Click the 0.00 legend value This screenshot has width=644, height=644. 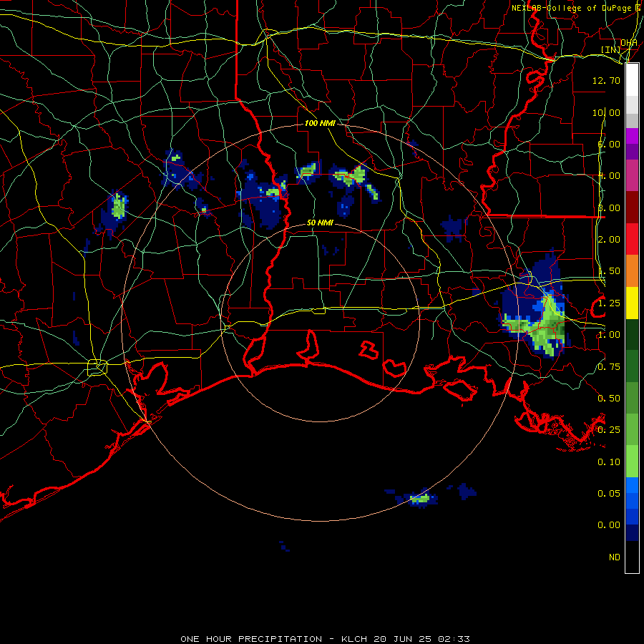click(609, 525)
